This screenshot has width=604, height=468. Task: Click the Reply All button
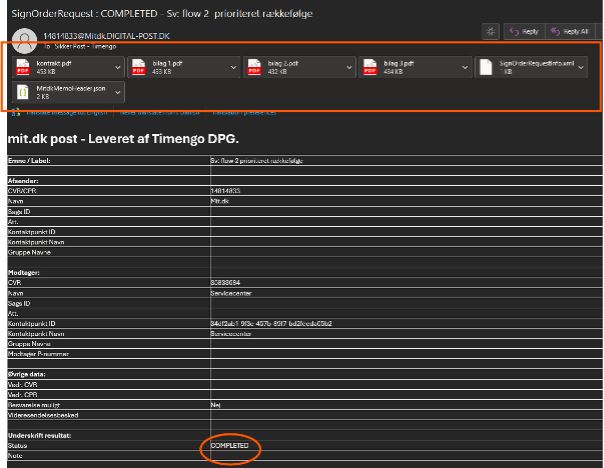tap(571, 31)
